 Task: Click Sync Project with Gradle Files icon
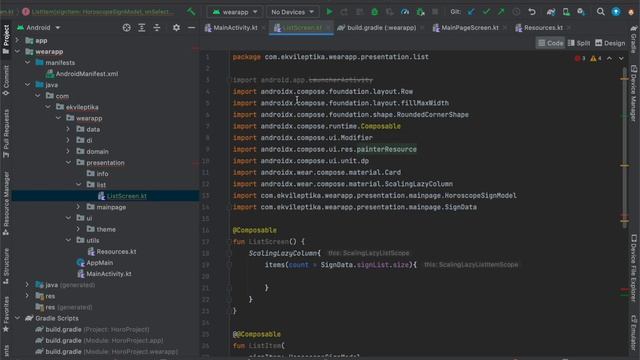point(551,12)
